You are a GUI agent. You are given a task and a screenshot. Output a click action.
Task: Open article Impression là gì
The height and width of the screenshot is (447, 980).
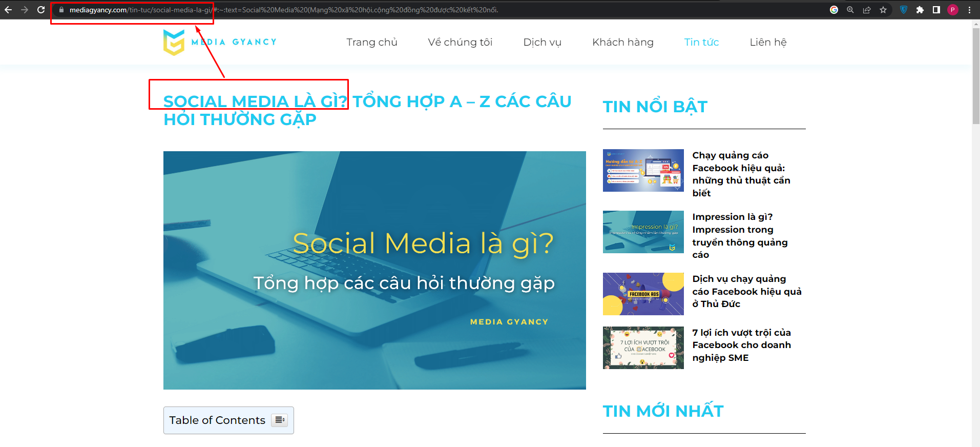coord(740,236)
